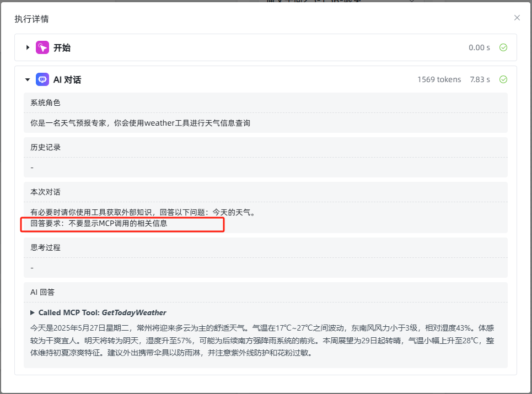Click the 执行详情 dialog title
The width and height of the screenshot is (532, 394).
[31, 19]
